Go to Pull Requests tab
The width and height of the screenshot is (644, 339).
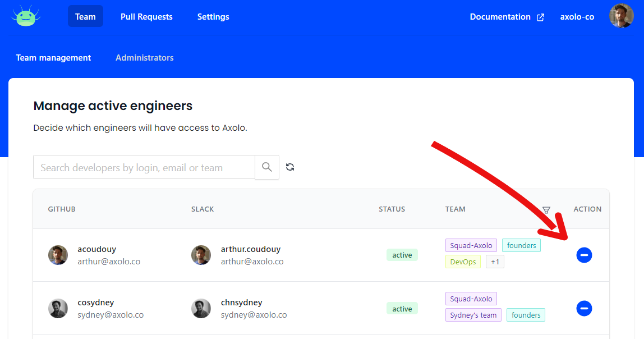(x=146, y=16)
